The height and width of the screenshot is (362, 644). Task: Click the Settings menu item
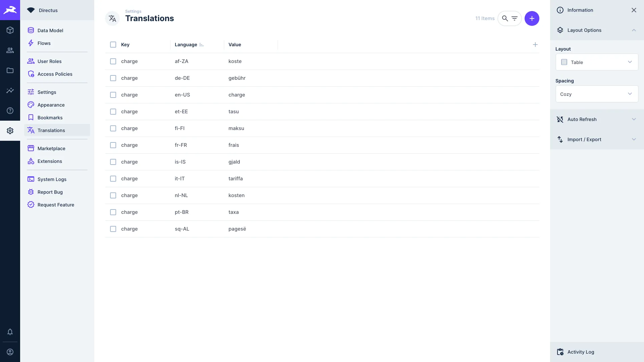[47, 92]
